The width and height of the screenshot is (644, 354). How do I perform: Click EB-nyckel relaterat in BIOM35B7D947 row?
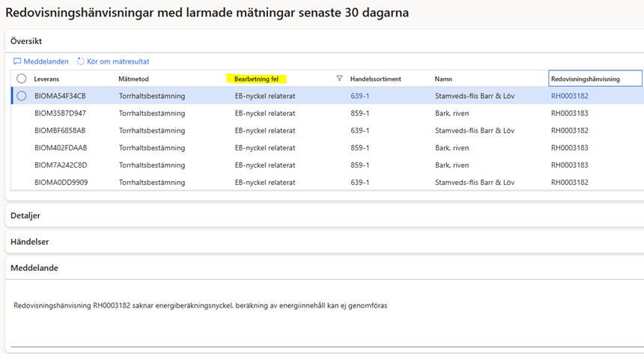[265, 113]
